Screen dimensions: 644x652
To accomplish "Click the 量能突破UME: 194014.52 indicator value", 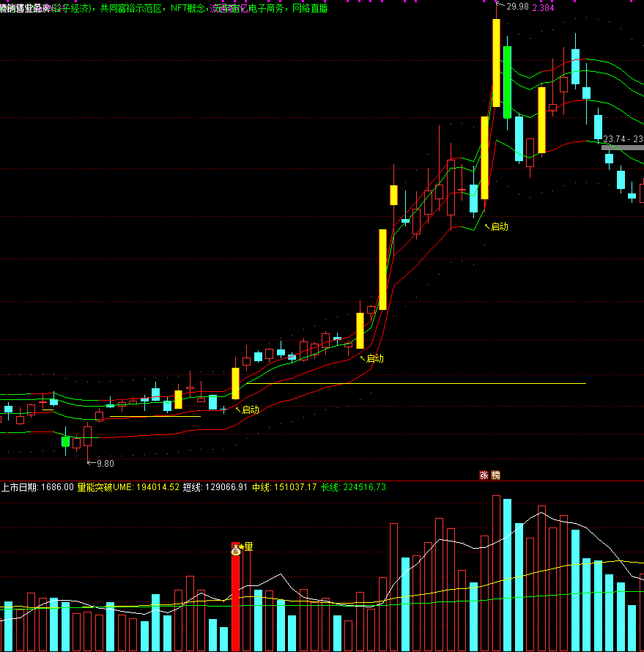I will click(128, 487).
